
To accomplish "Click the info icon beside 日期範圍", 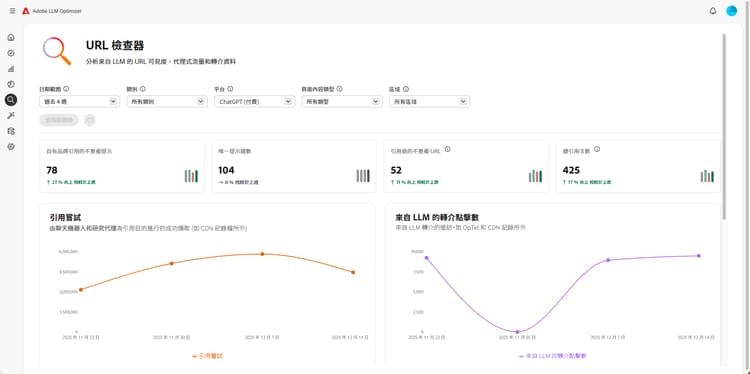I will pos(66,88).
